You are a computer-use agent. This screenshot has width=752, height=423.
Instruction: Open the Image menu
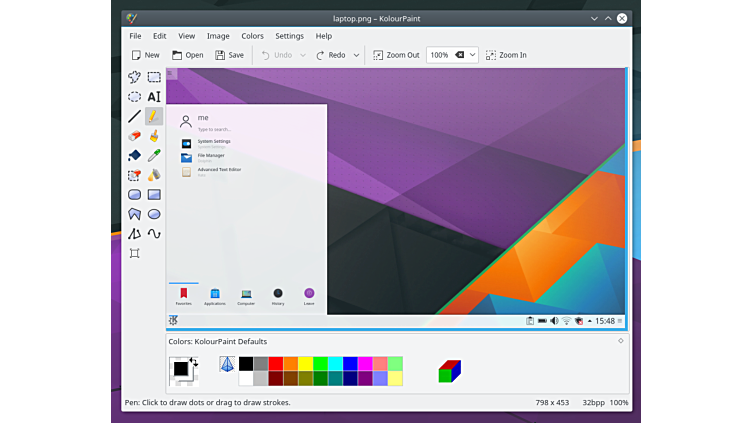(x=218, y=36)
